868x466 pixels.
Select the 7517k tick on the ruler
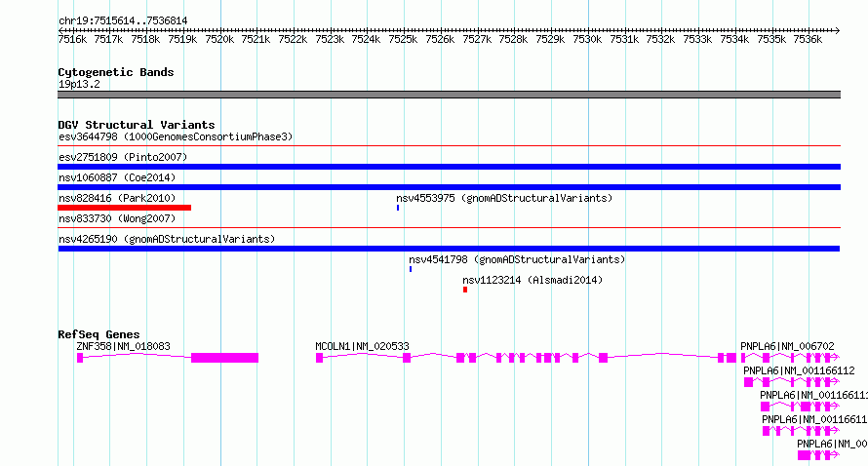(x=108, y=39)
